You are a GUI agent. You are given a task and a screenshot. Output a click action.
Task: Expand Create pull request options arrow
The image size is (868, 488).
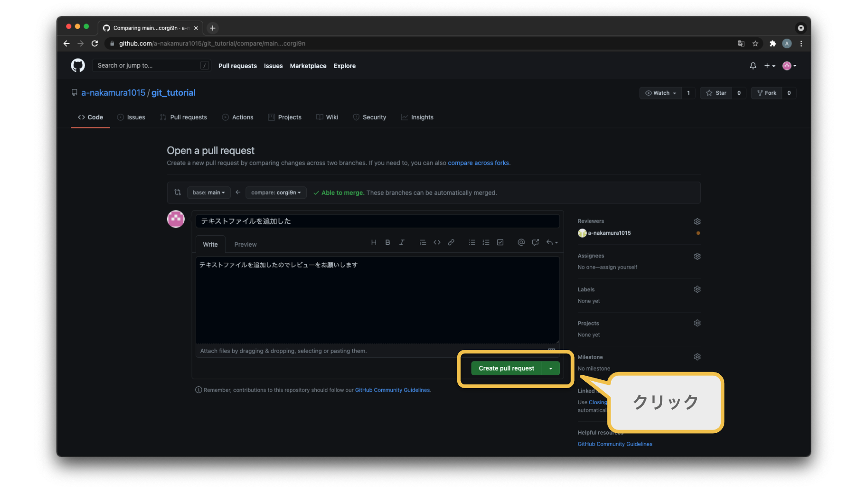pos(551,368)
